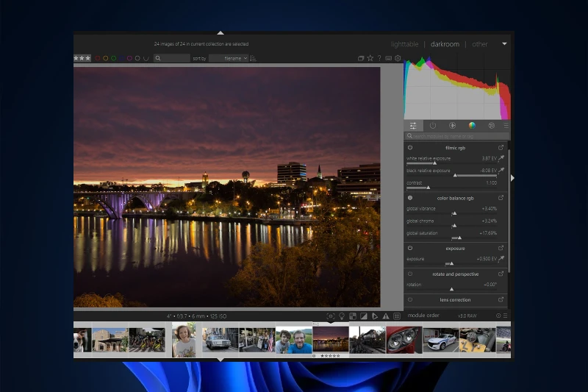The height and width of the screenshot is (392, 588).
Task: Pick white relative exposure with color picker
Action: coord(501,158)
